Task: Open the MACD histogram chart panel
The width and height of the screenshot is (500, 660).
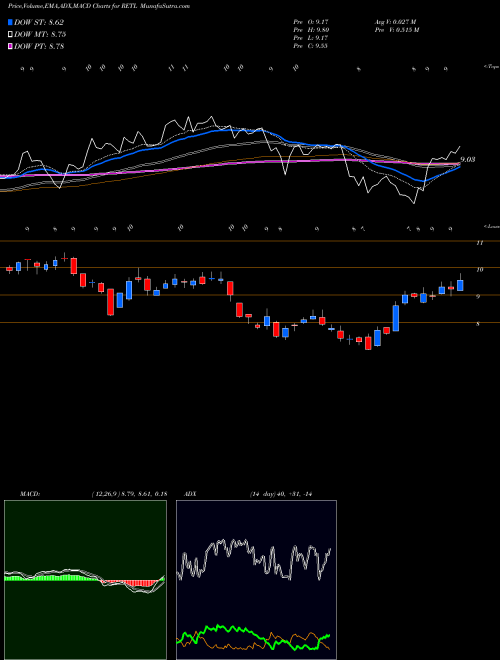Action: 85,580
